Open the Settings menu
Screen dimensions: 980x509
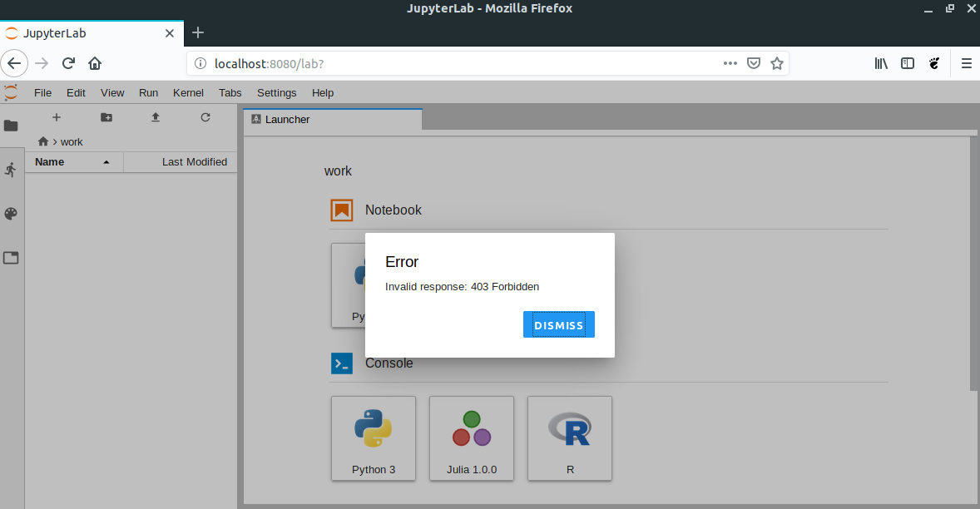coord(277,93)
